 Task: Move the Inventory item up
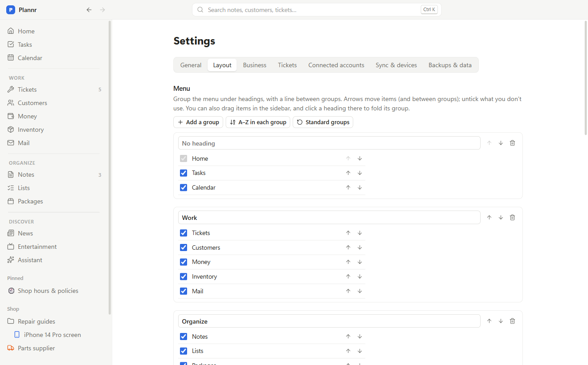click(348, 276)
